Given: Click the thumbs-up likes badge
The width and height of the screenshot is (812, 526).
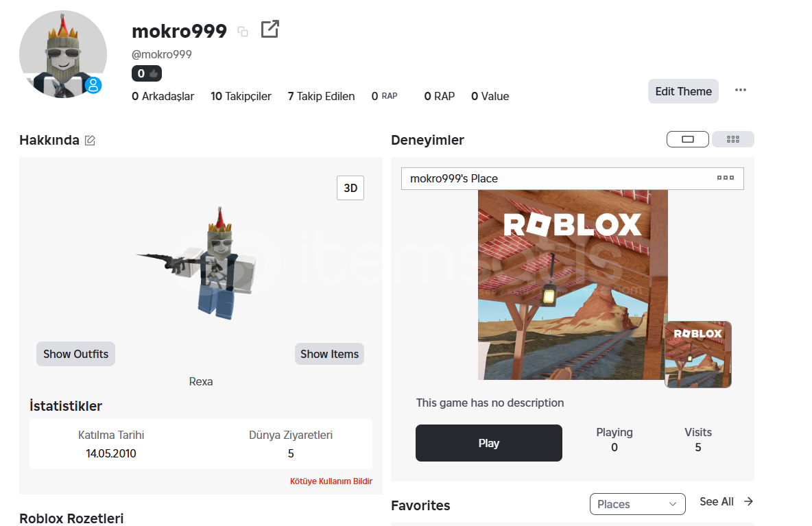Looking at the screenshot, I should [147, 73].
